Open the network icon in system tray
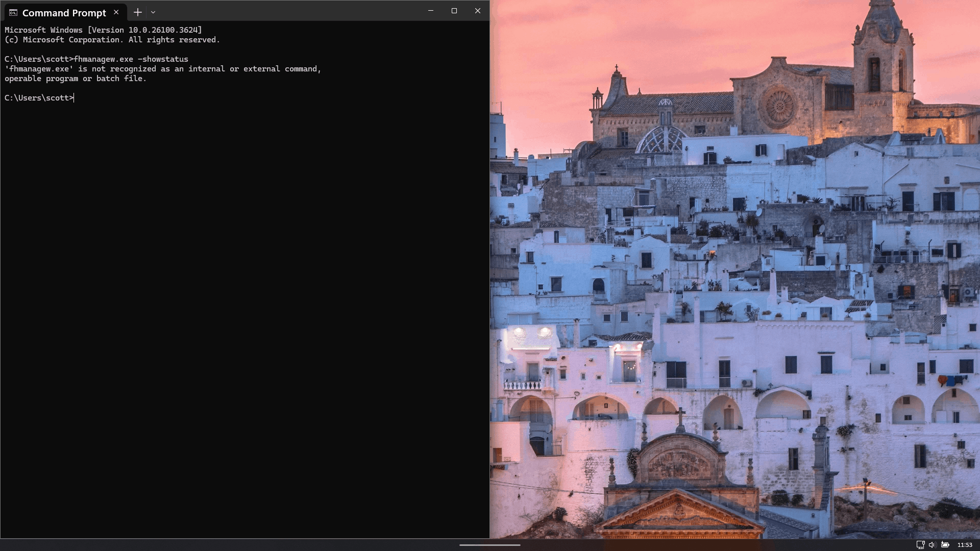980x551 pixels. 920,545
